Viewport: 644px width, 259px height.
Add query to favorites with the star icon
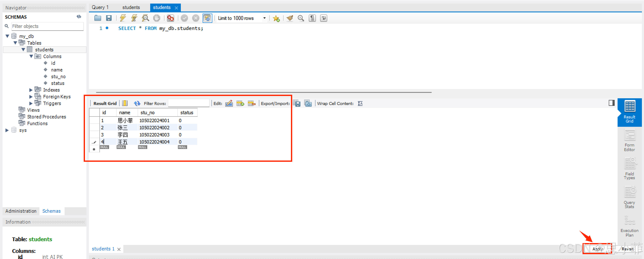(x=276, y=18)
